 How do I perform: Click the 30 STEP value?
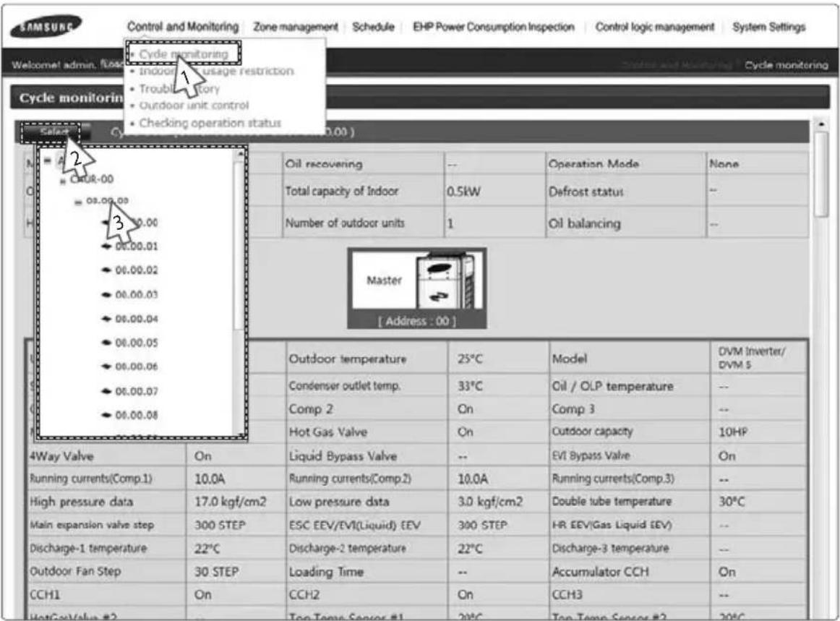click(216, 572)
